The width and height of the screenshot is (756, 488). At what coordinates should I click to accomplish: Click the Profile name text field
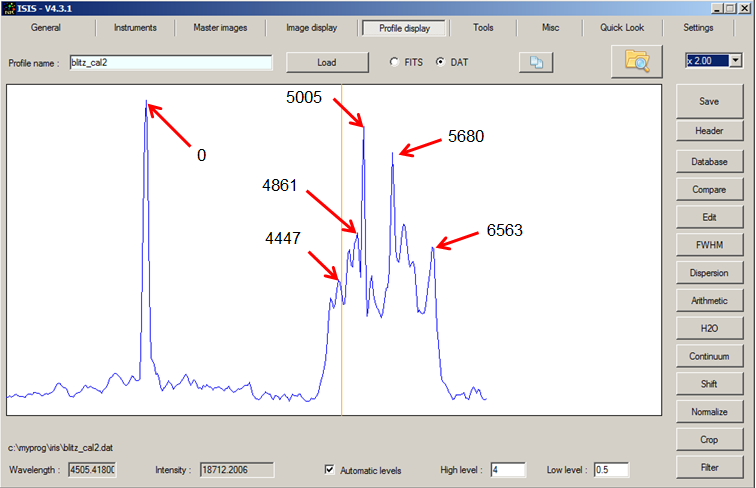point(171,62)
